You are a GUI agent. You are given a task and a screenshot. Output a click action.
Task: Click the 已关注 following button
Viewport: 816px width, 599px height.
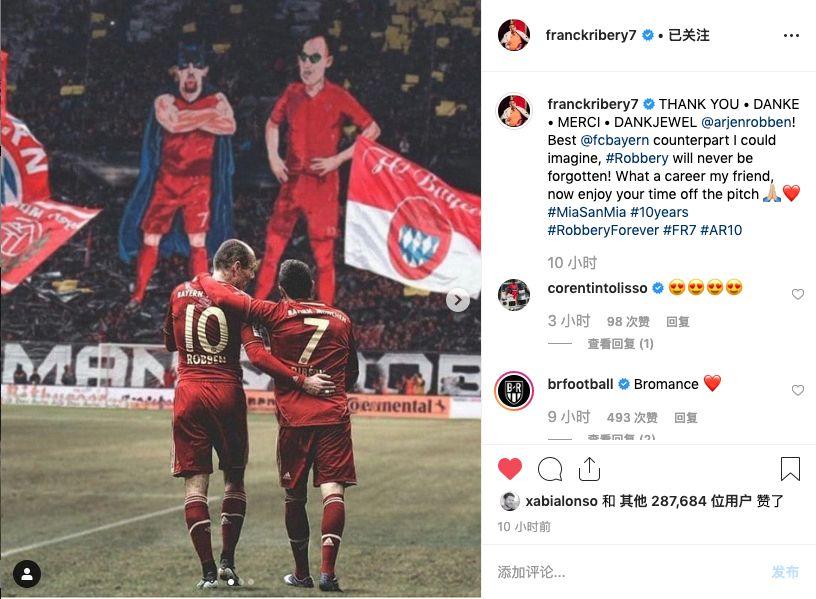click(688, 35)
